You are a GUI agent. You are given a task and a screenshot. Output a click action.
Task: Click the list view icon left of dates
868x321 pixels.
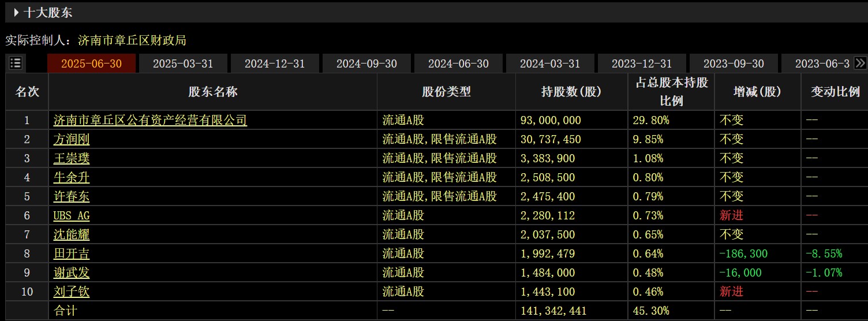(x=16, y=64)
